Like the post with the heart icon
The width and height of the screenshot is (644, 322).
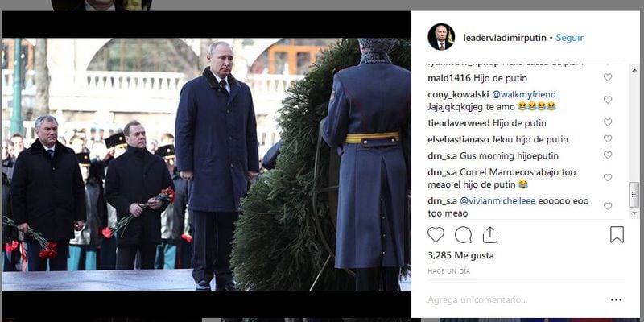point(436,234)
